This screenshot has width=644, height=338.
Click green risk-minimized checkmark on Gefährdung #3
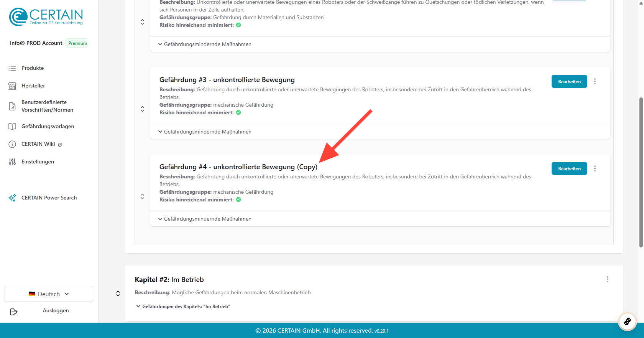tap(238, 112)
